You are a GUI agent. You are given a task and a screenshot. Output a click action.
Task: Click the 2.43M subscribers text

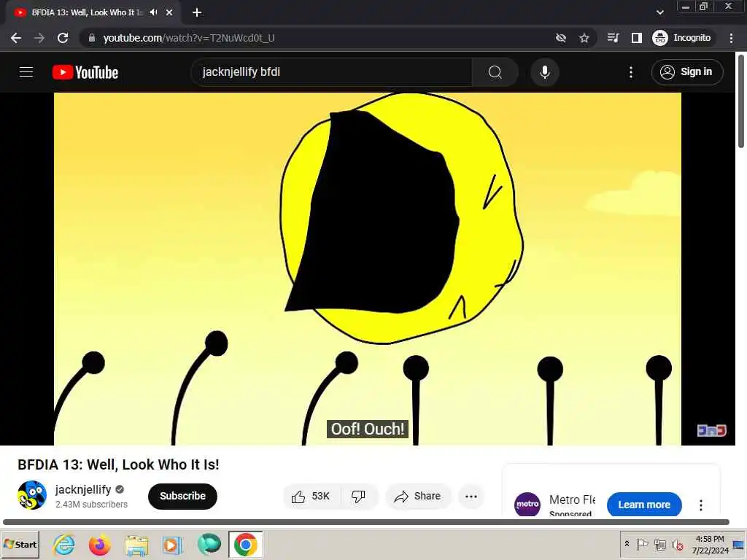91,505
